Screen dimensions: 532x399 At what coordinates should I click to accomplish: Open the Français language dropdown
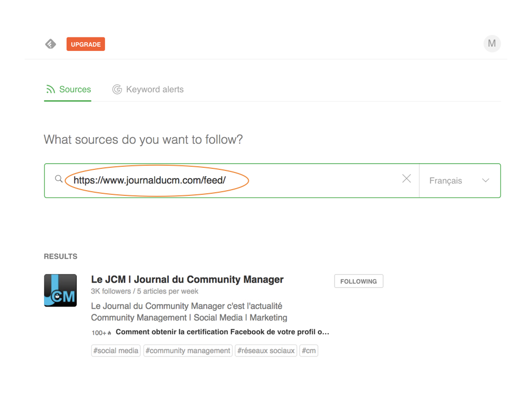tap(460, 180)
